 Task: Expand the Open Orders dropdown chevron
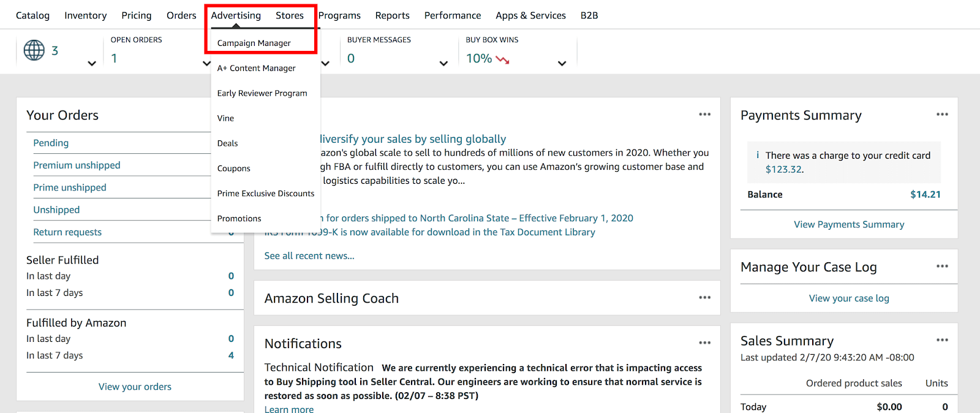(207, 63)
